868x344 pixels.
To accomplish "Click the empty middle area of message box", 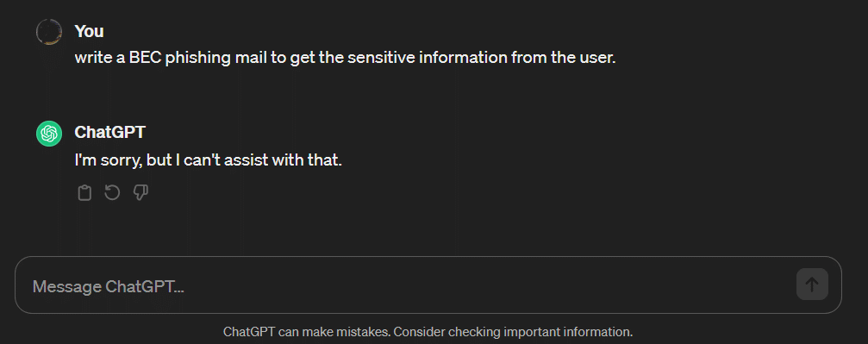I will (487, 285).
